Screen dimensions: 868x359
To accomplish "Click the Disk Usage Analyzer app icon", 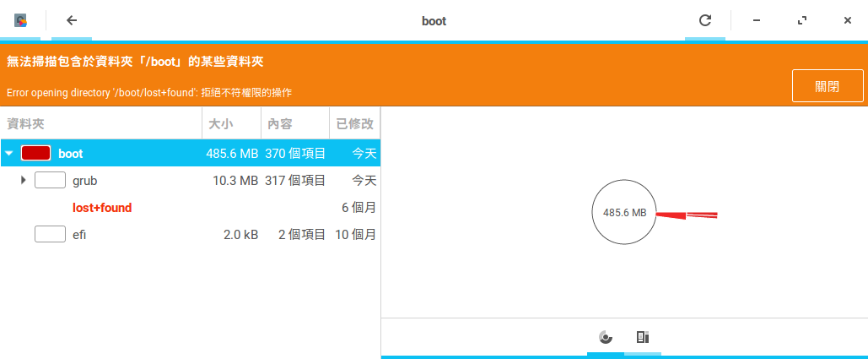I will pos(20,20).
